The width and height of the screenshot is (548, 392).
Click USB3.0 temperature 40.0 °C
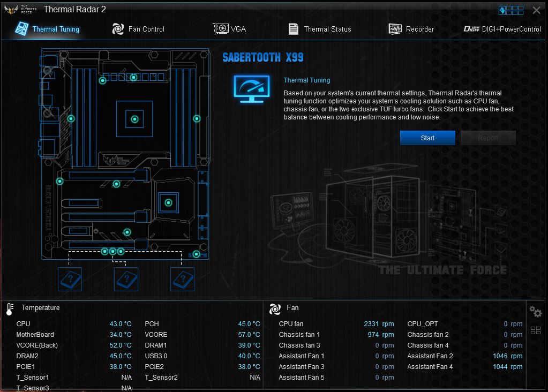pos(249,356)
